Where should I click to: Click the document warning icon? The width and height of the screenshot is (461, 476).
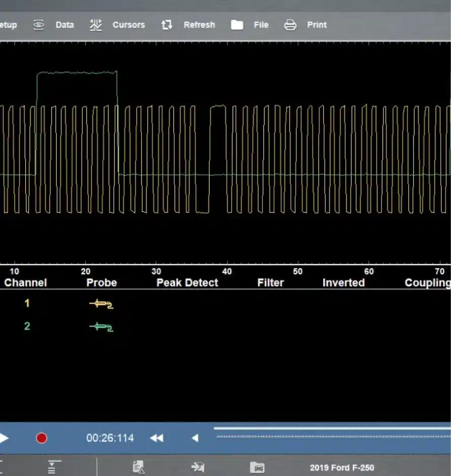pyautogui.click(x=138, y=467)
